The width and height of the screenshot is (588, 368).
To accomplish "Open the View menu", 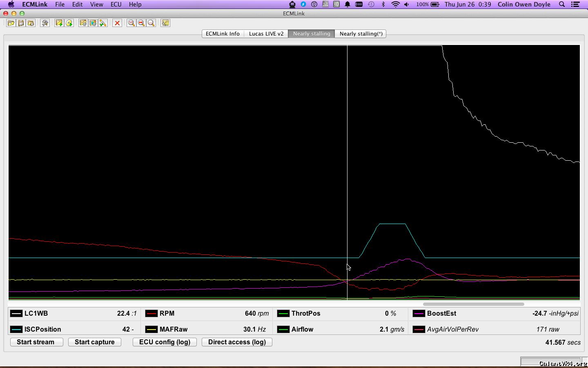I will pyautogui.click(x=96, y=4).
